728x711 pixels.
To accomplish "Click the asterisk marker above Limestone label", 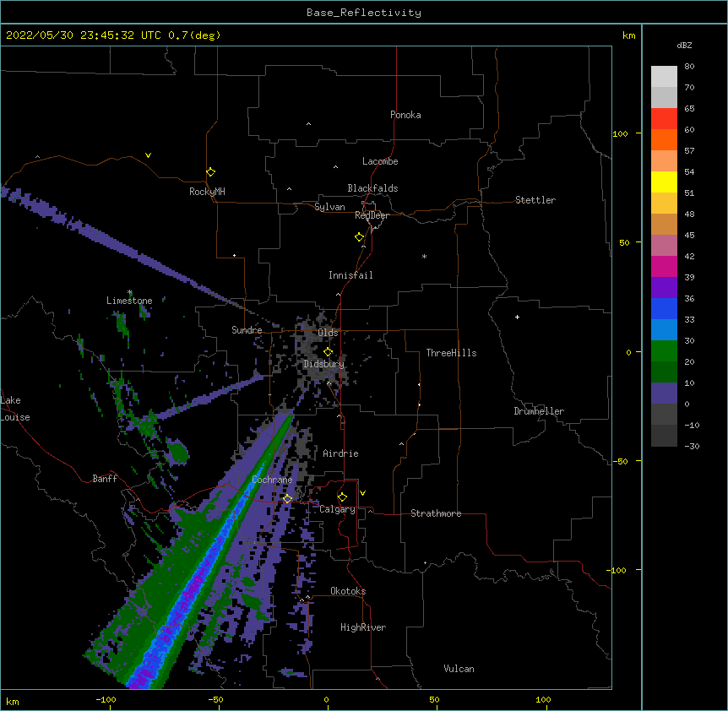I will 129,292.
